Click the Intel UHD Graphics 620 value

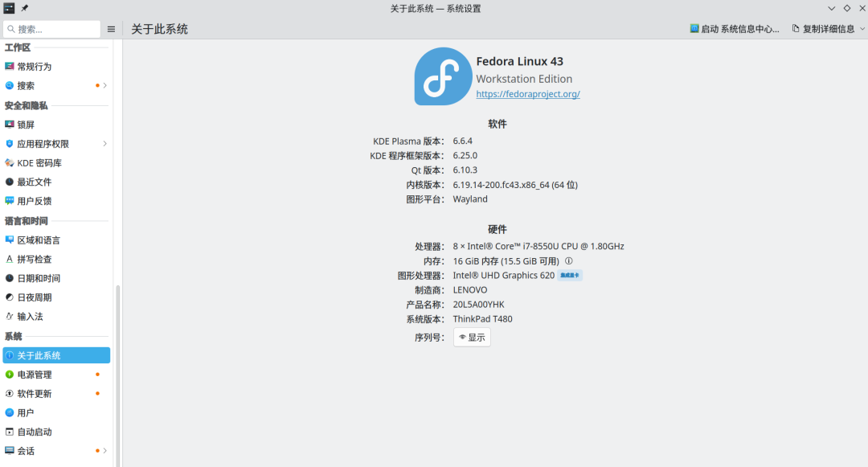(x=504, y=275)
